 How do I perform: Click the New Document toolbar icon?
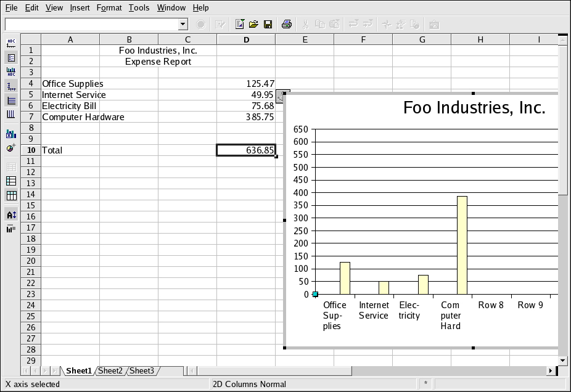(240, 25)
